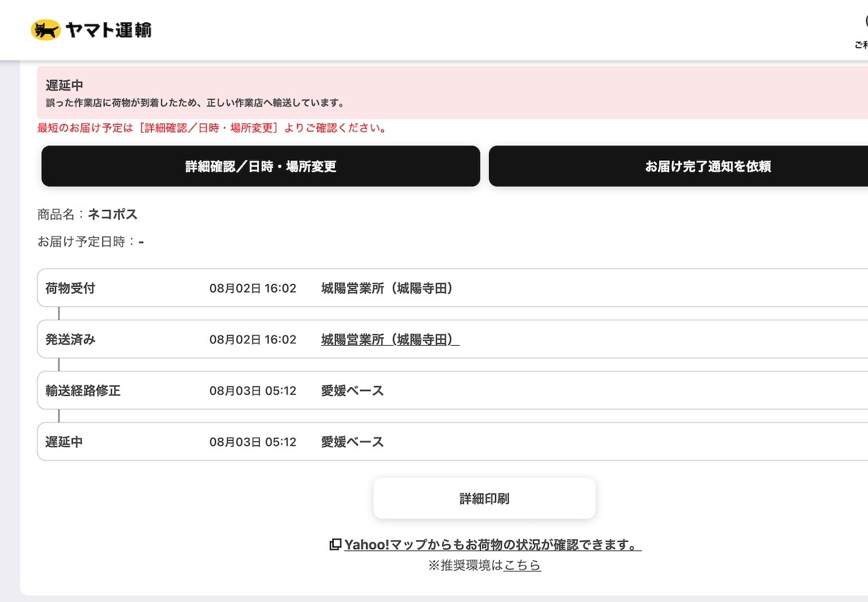
Task: Click the 遅延中 label in last tracking row
Action: point(64,442)
